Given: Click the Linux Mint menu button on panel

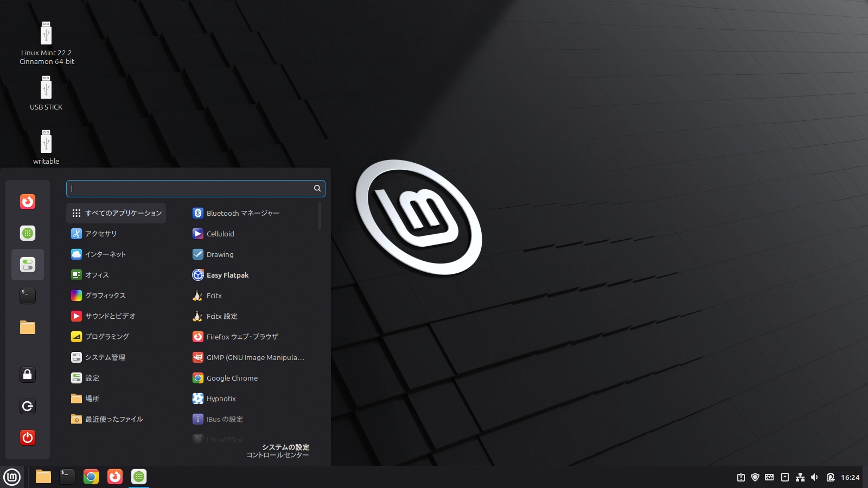Looking at the screenshot, I should [12, 477].
